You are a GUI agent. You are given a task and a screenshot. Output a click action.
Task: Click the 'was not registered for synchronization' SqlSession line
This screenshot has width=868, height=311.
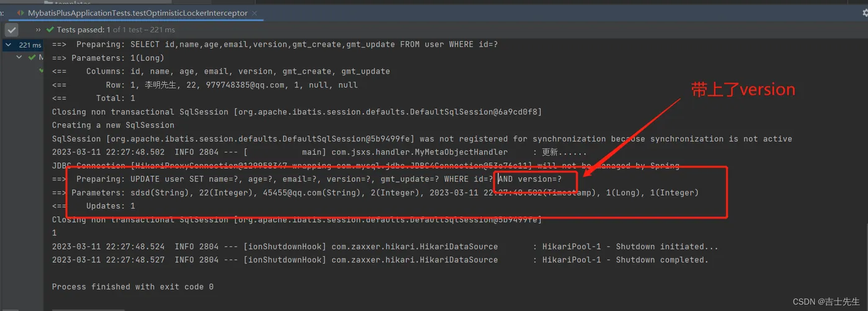click(422, 139)
